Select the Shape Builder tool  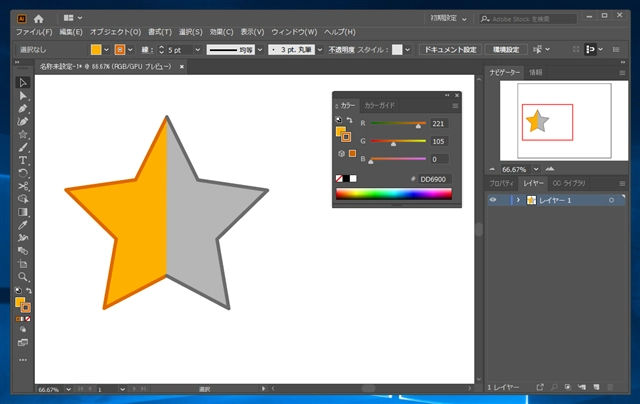pyautogui.click(x=23, y=199)
